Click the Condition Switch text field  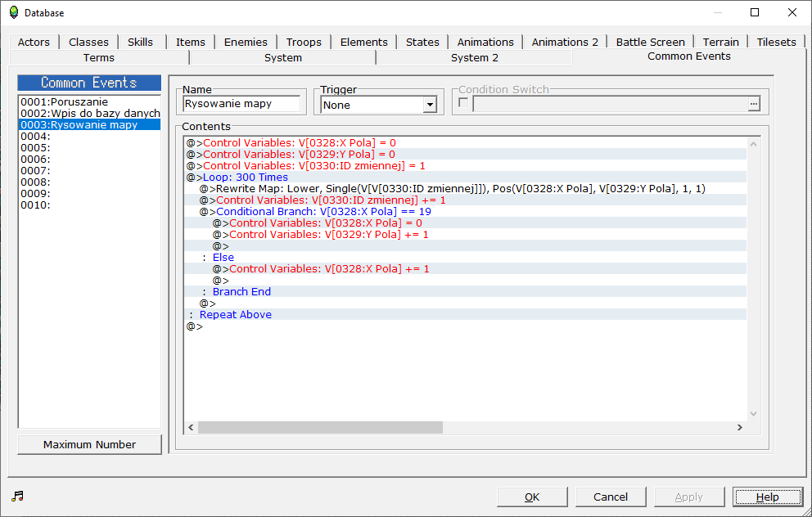coord(610,104)
